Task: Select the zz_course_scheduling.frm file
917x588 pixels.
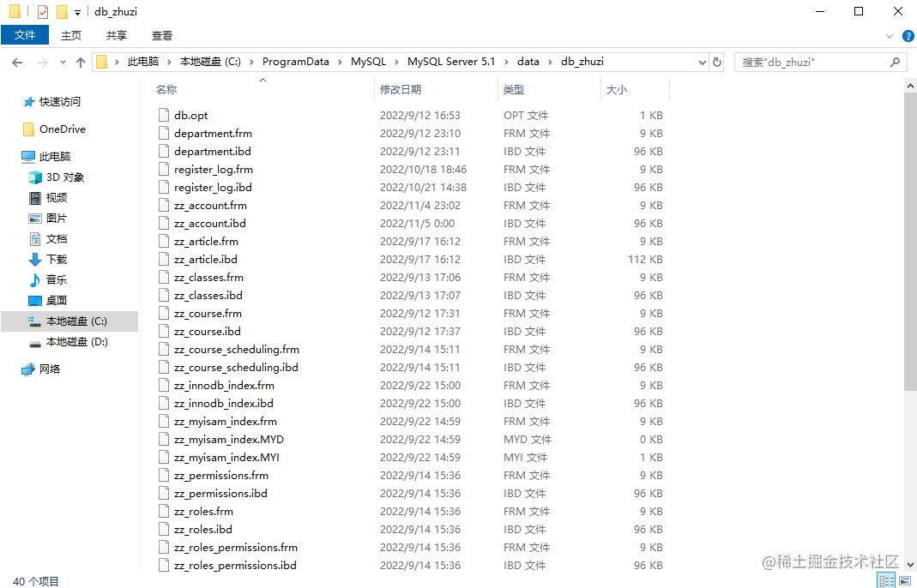Action: coord(236,350)
